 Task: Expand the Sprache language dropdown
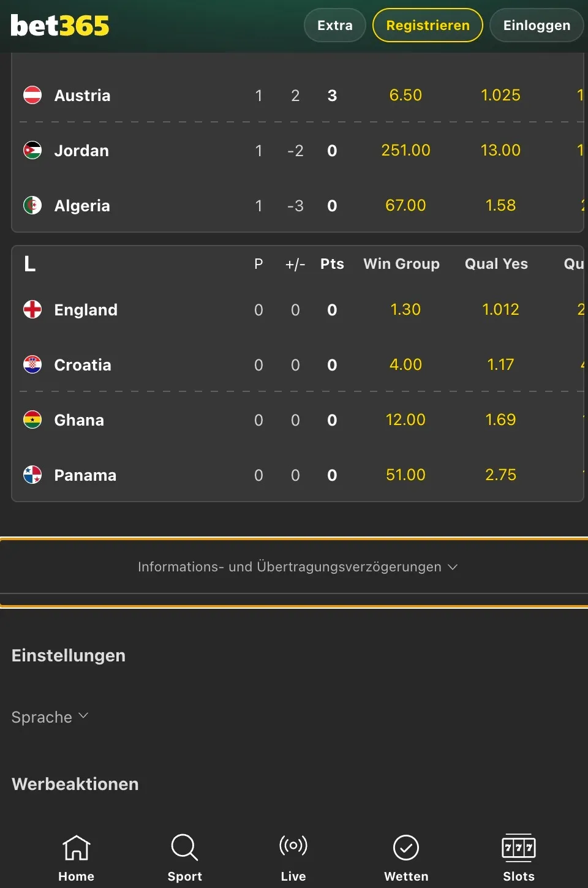tap(50, 717)
